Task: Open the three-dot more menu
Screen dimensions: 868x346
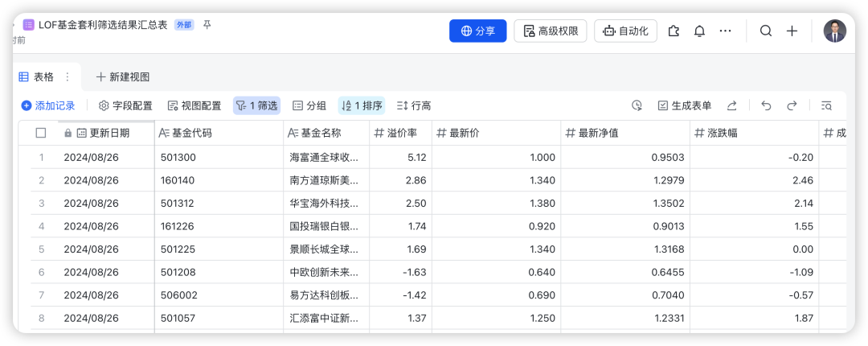Action: [726, 31]
